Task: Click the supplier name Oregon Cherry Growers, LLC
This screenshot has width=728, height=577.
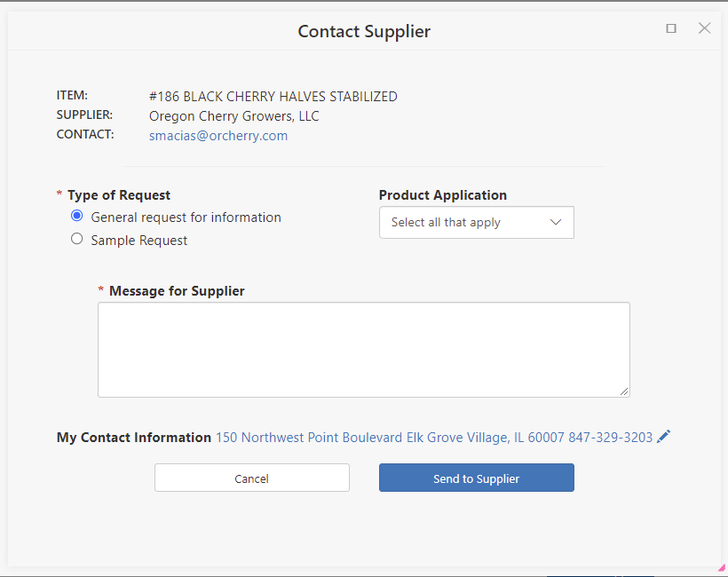Action: pos(234,116)
